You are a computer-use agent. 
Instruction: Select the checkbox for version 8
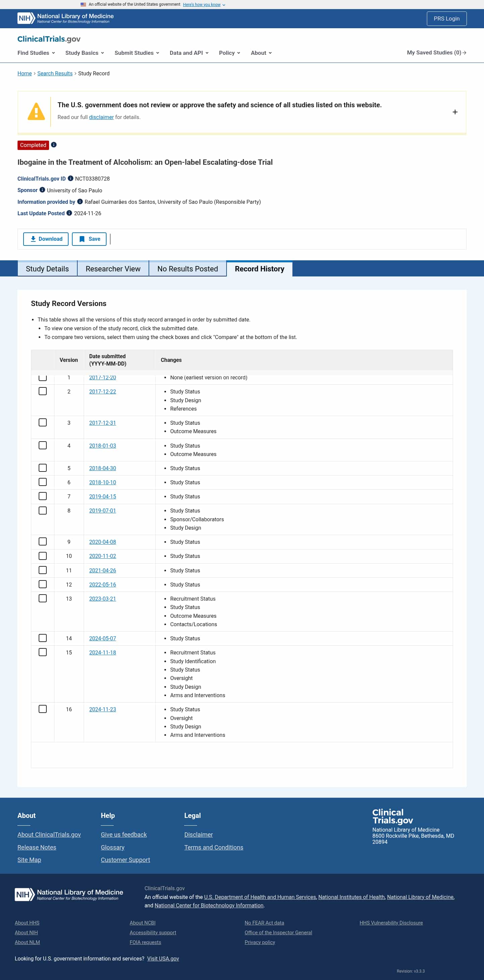tap(43, 510)
